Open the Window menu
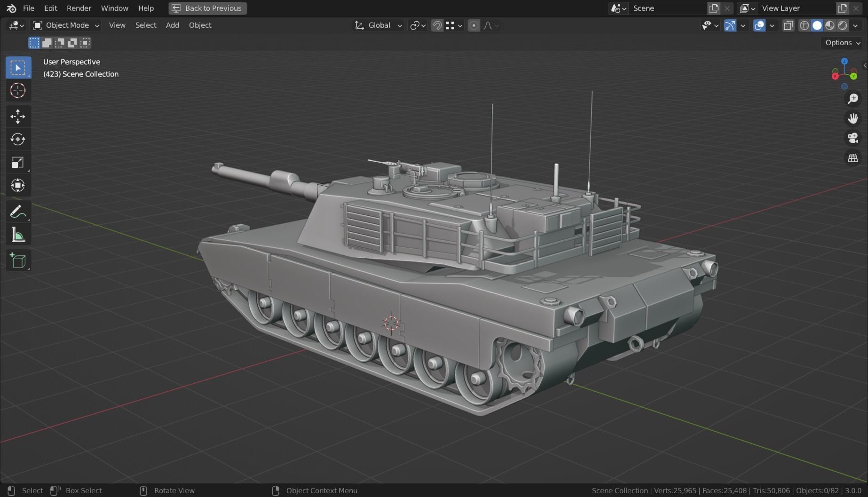868x497 pixels. click(114, 8)
